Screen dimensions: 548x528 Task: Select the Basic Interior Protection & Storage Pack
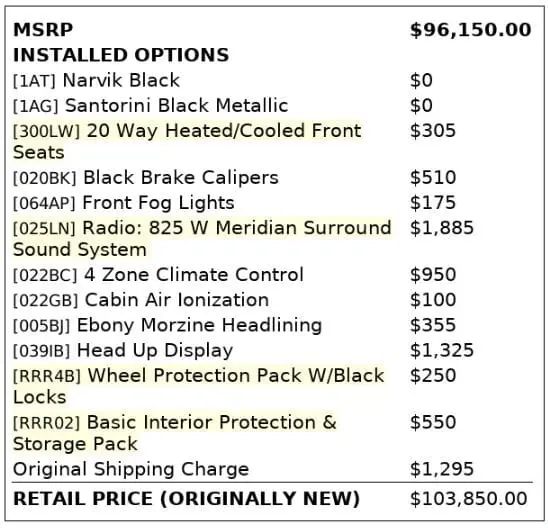[175, 433]
